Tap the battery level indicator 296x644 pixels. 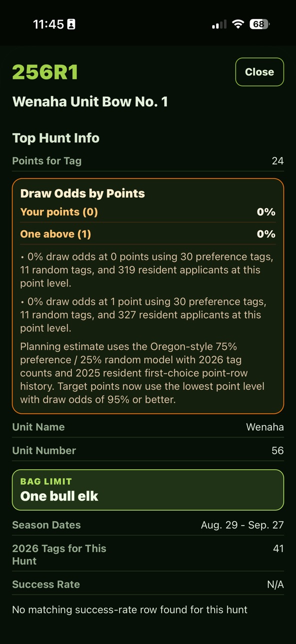pyautogui.click(x=260, y=24)
